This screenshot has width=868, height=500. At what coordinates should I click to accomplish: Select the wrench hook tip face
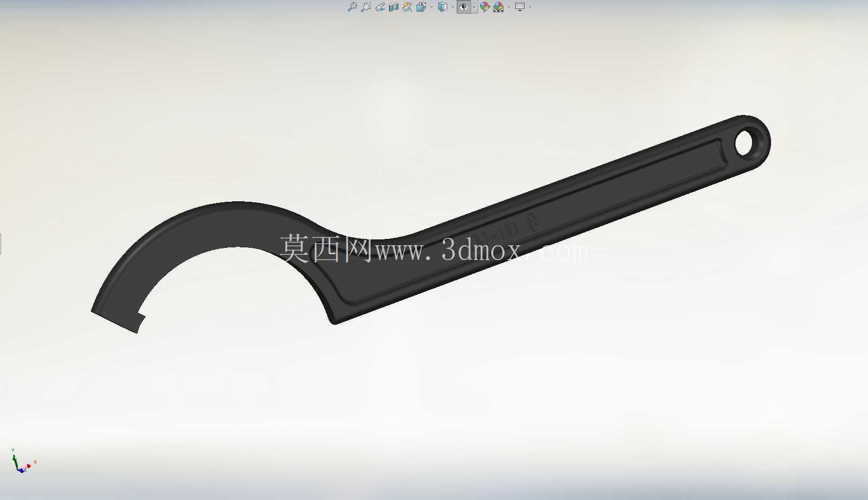(x=116, y=321)
